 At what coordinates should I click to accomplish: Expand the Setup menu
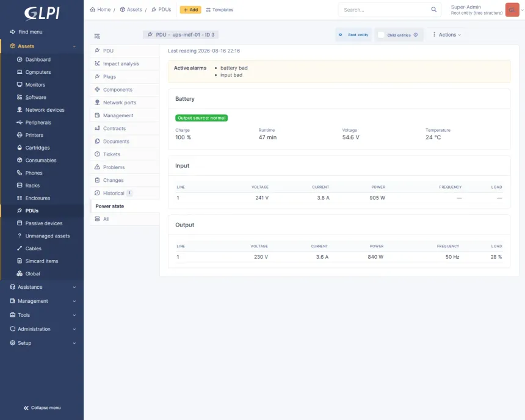click(x=43, y=343)
